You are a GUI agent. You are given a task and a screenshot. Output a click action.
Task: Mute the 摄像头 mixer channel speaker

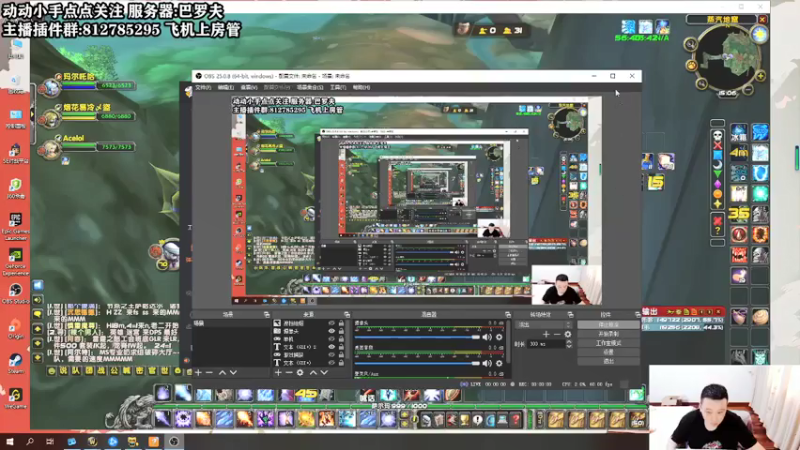(x=487, y=337)
